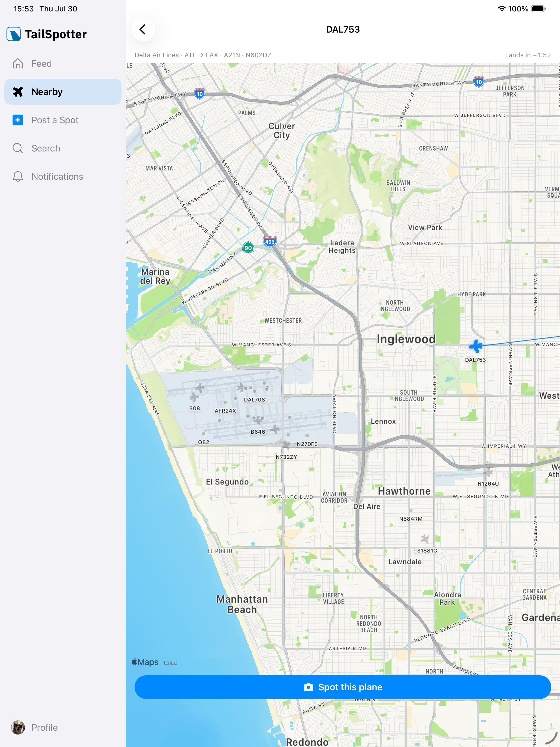The height and width of the screenshot is (747, 560).
Task: Tap the battery indicator in status bar
Action: 538,9
